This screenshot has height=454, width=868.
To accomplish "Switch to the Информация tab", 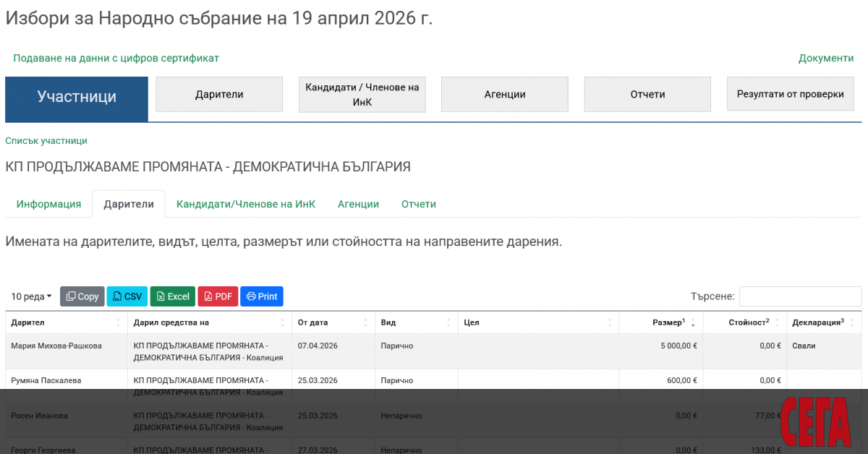I will [x=48, y=204].
